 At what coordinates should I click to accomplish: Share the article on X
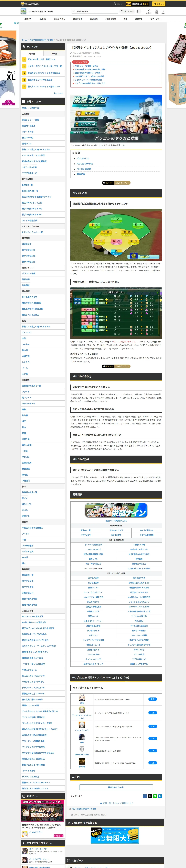[x=150, y=796]
